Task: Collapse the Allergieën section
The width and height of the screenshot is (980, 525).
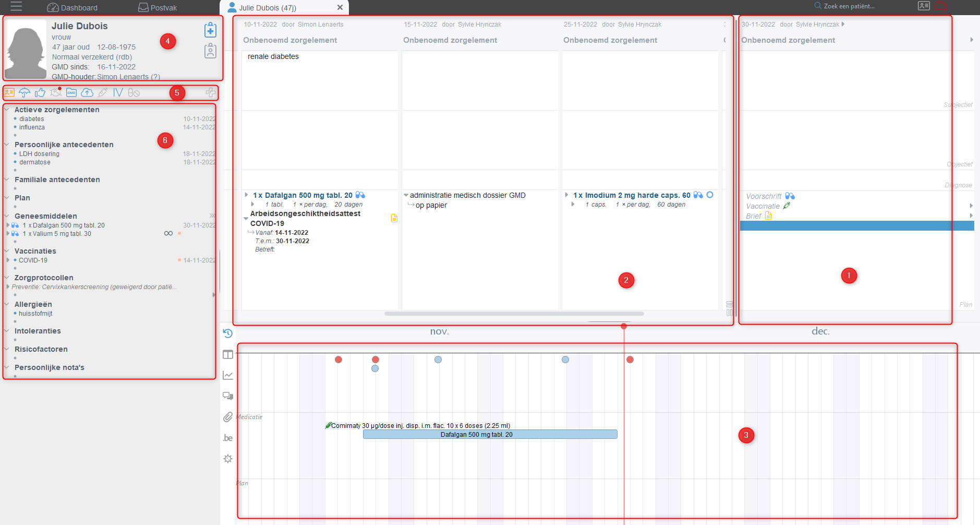Action: click(x=7, y=304)
